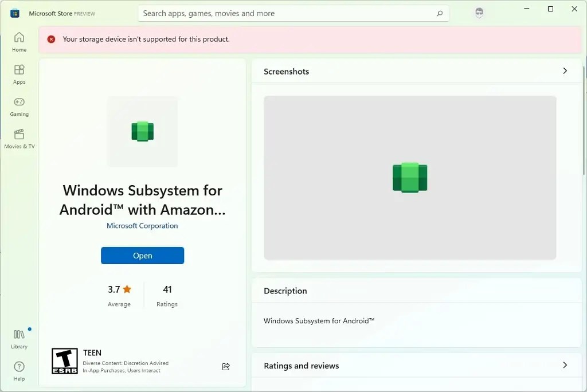Open the Gaming section
This screenshot has height=392, width=587.
[x=19, y=107]
